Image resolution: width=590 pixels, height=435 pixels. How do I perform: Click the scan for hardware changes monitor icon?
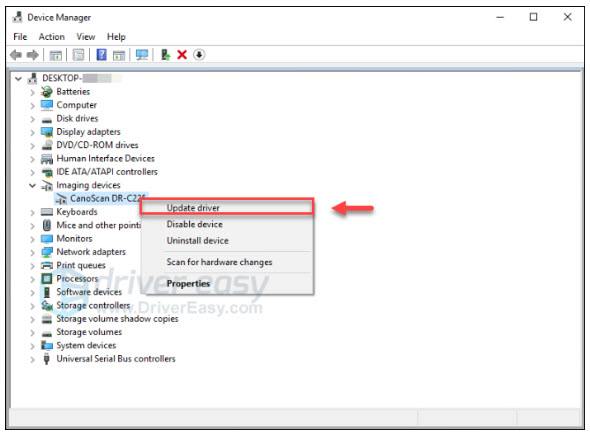(142, 55)
